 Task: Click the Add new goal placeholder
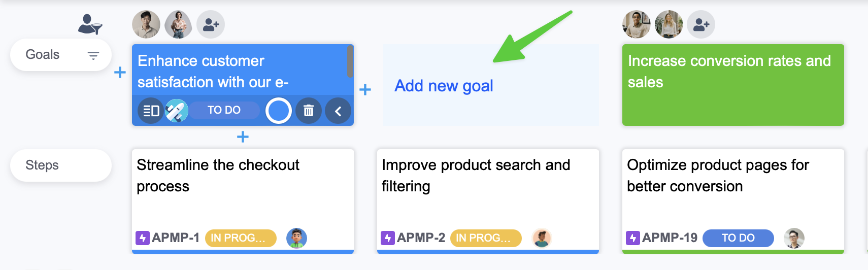click(444, 86)
